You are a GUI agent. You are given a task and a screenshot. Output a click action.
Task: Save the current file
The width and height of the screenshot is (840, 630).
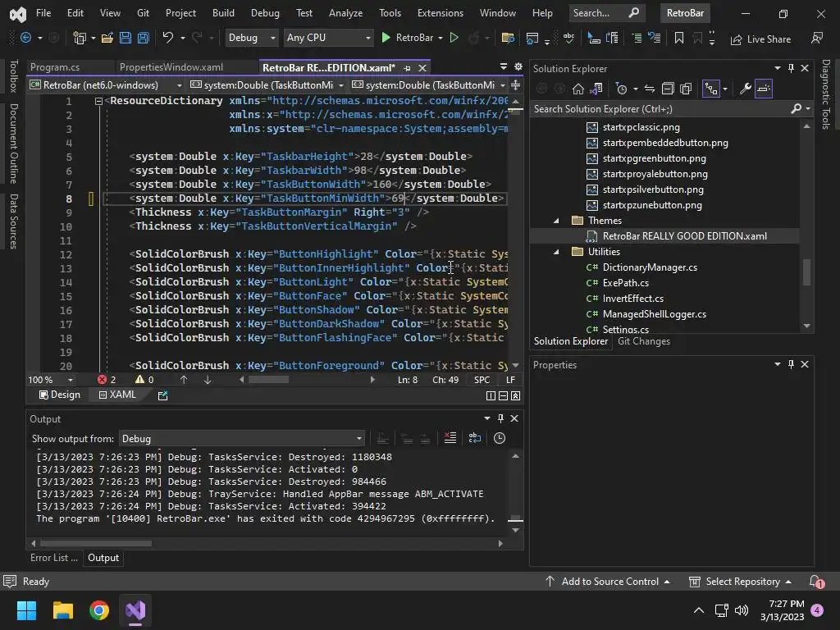[x=126, y=38]
